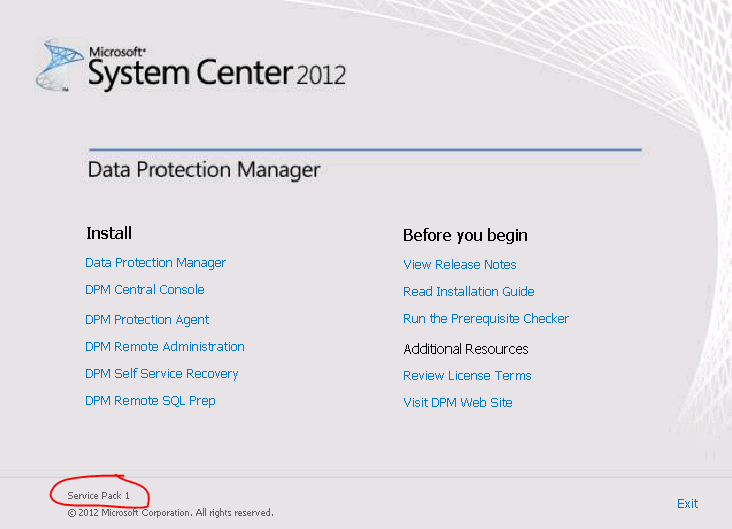This screenshot has width=732, height=529.
Task: Exit the setup splash screen
Action: [687, 503]
